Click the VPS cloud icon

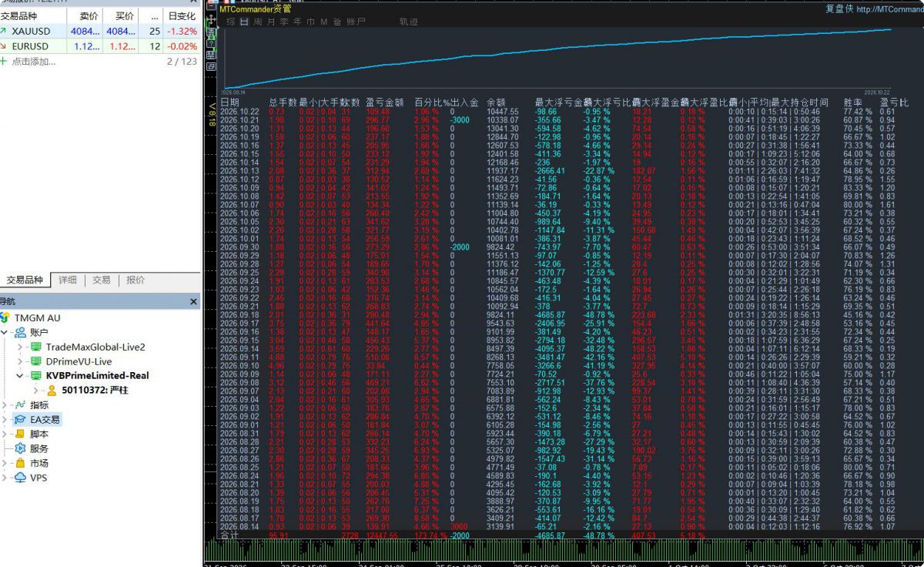coord(20,478)
